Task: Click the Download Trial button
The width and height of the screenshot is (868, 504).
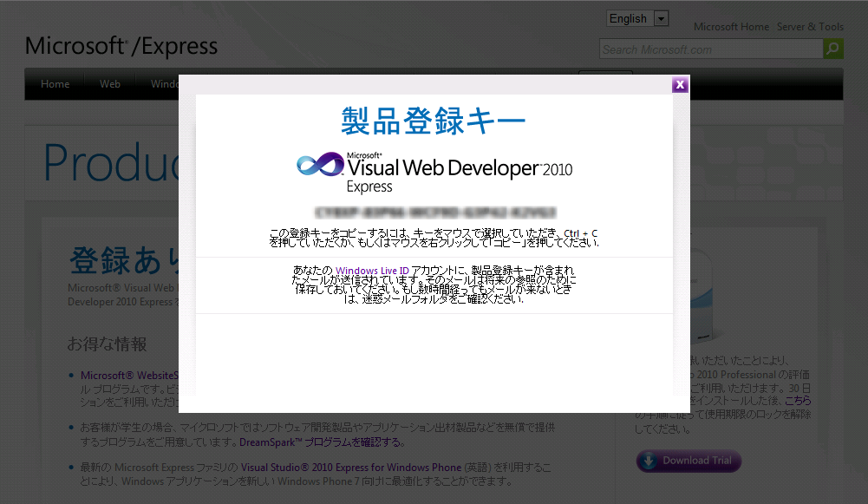Action: click(x=689, y=461)
